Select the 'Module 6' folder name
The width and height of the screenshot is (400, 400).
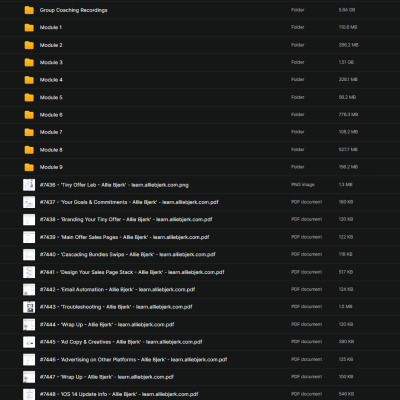(x=51, y=115)
